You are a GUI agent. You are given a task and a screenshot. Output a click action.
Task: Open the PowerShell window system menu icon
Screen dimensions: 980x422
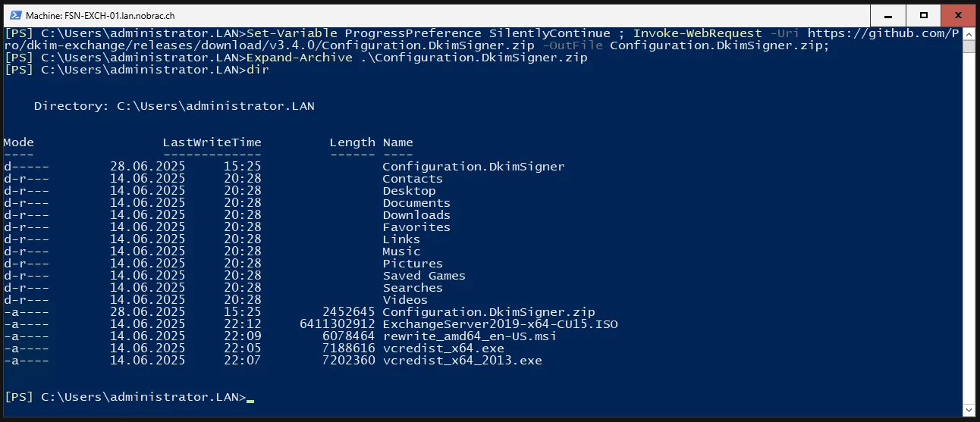click(12, 14)
